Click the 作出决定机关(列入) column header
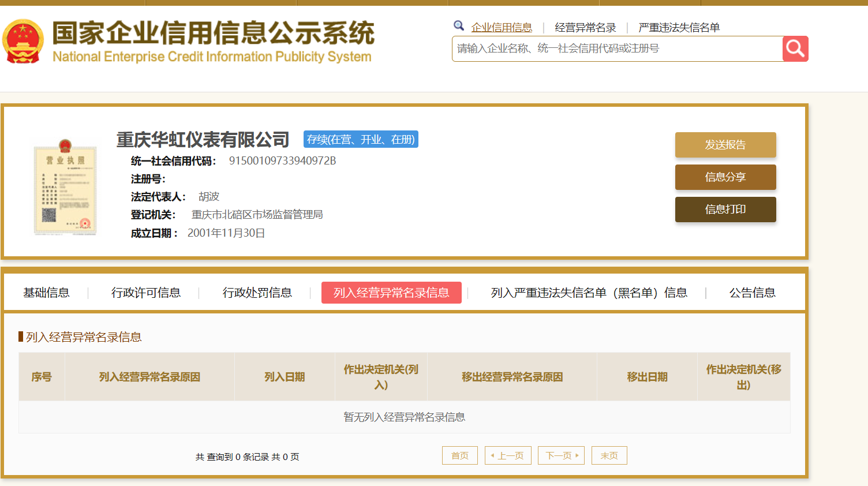The height and width of the screenshot is (486, 868). pos(381,377)
